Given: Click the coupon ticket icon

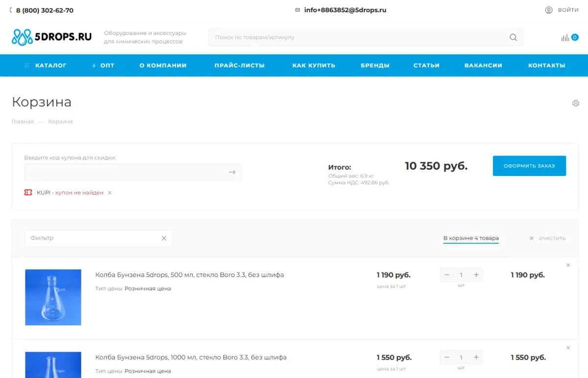Looking at the screenshot, I should pos(28,193).
